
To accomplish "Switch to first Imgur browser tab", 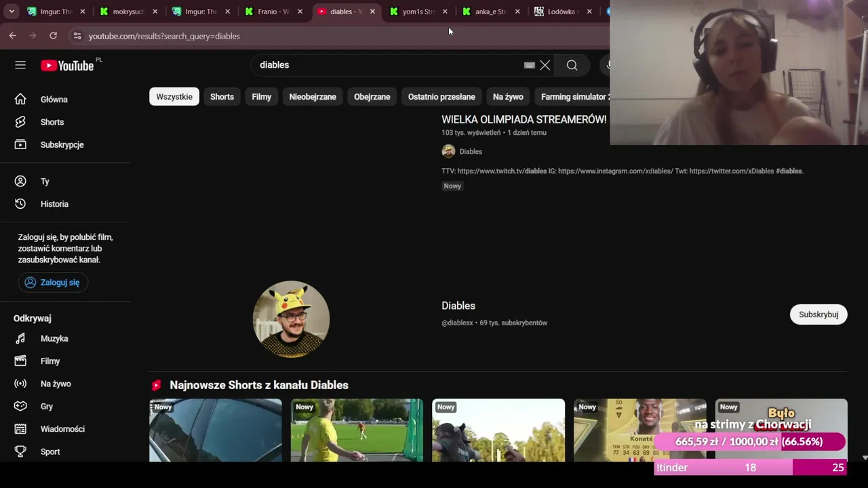I will (56, 12).
